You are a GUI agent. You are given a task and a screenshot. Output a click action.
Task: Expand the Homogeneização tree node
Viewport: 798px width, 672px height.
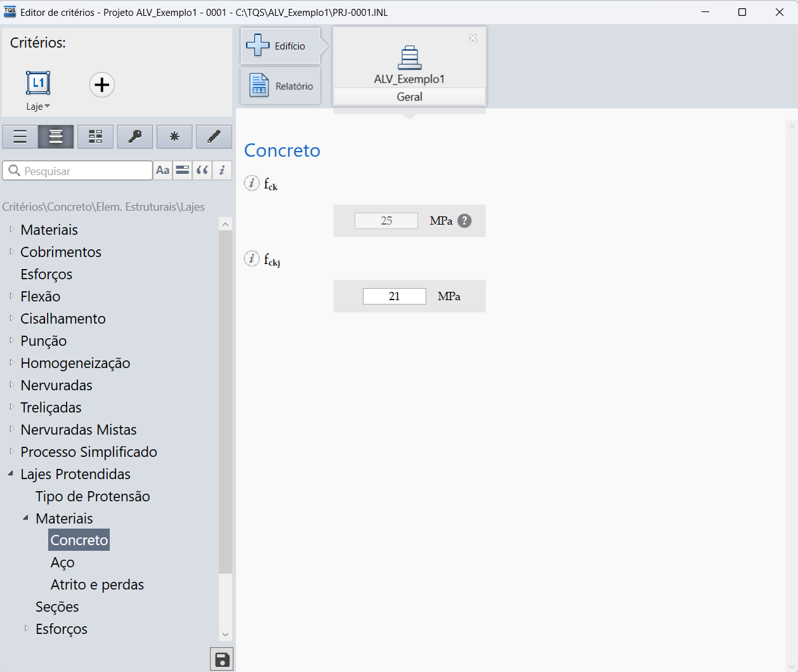11,362
